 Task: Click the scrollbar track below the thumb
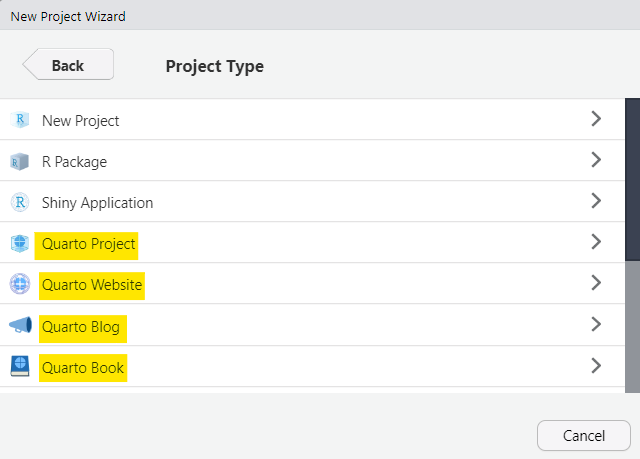click(x=632, y=327)
